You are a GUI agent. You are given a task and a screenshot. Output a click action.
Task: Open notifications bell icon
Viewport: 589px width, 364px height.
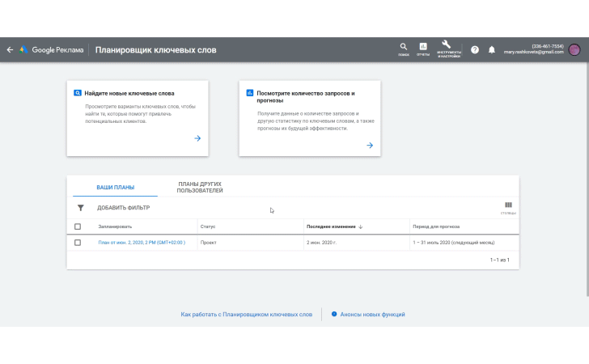coord(491,49)
